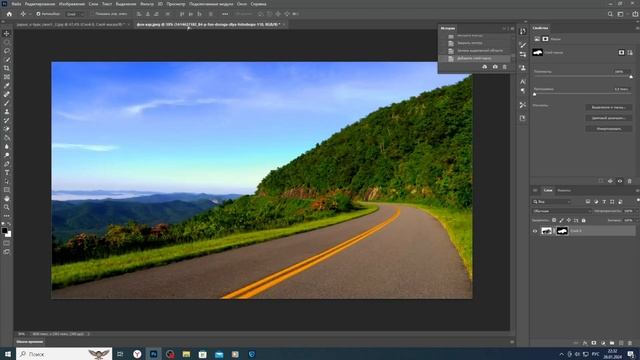This screenshot has width=640, height=360.
Task: Toggle lock all padlock in Layers panel
Action: [583, 220]
